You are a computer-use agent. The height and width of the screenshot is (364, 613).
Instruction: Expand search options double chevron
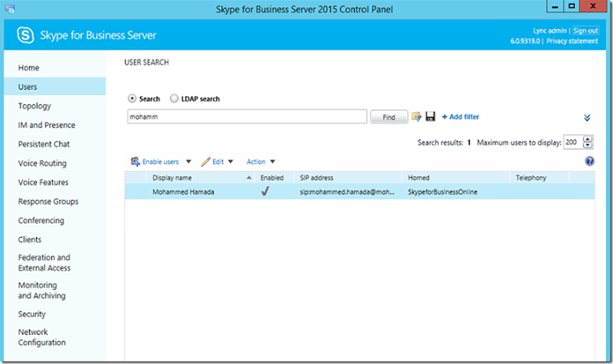[x=587, y=117]
